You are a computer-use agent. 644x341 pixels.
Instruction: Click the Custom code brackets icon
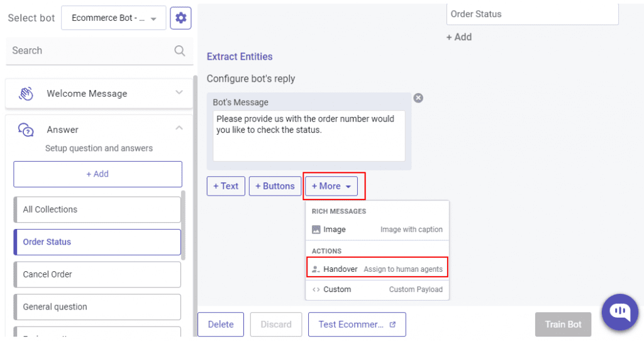316,289
